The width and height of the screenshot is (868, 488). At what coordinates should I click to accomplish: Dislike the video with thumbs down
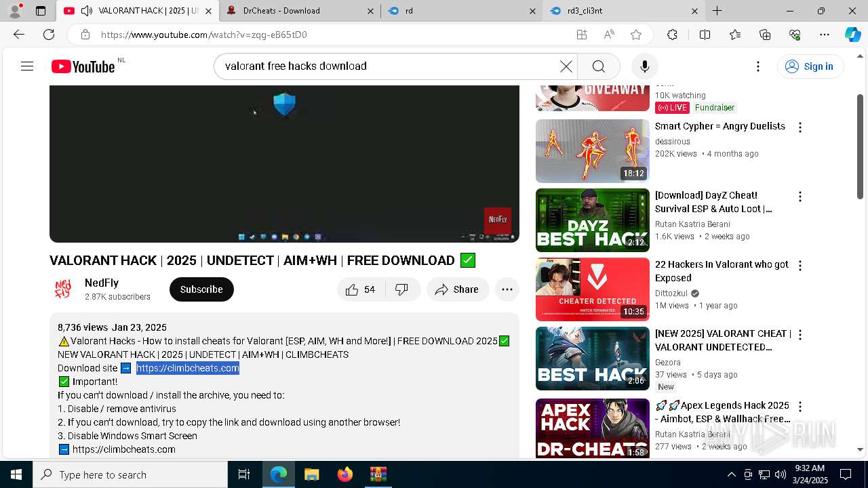(x=402, y=289)
